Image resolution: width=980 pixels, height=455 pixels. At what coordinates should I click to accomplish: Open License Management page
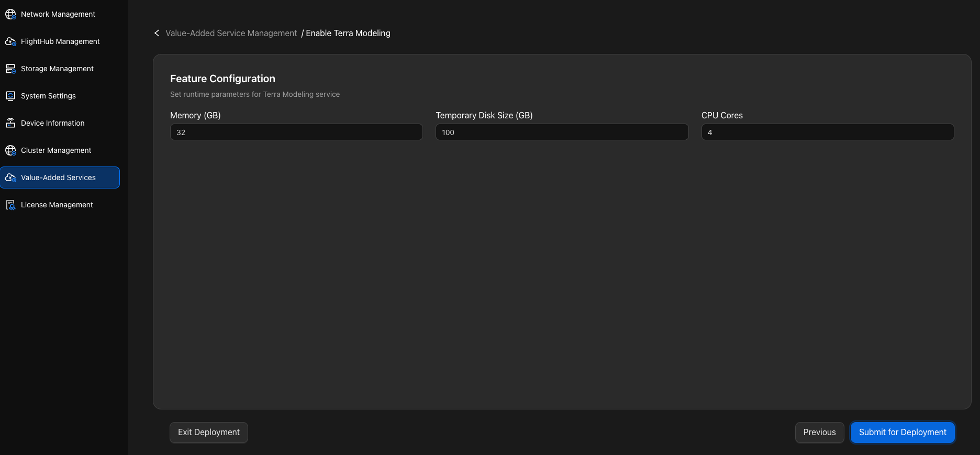(60, 205)
